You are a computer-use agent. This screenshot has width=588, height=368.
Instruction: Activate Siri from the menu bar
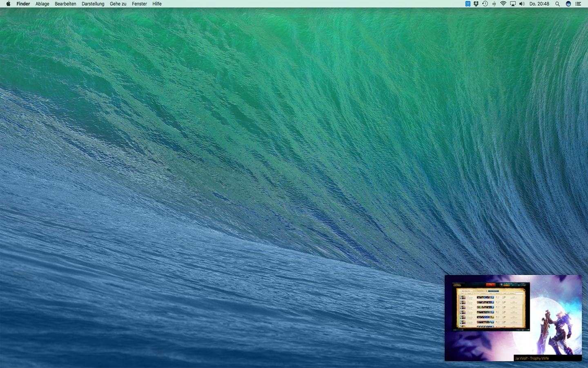(x=568, y=4)
